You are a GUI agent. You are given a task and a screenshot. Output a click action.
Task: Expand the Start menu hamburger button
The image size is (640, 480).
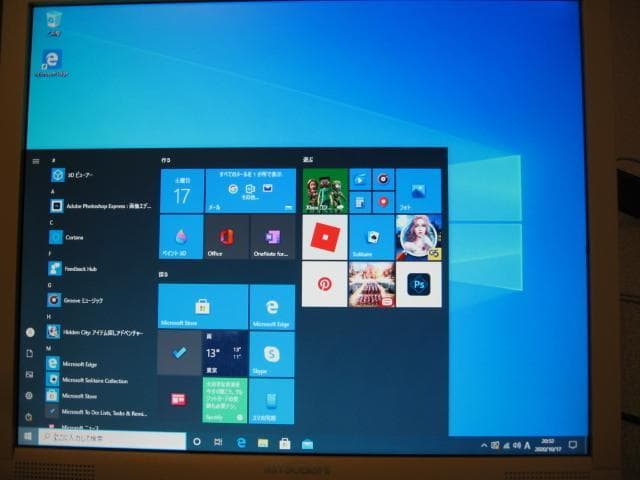click(x=36, y=161)
